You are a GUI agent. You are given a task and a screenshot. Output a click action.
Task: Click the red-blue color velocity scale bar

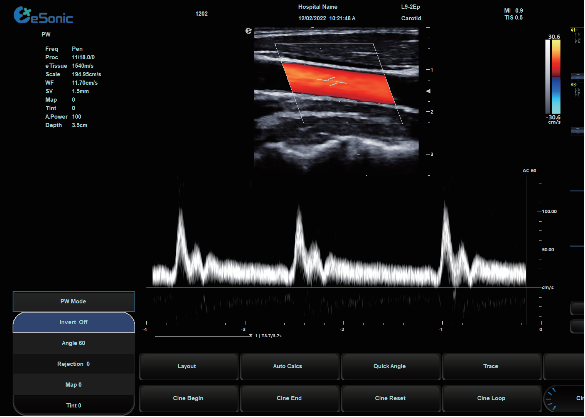(556, 77)
